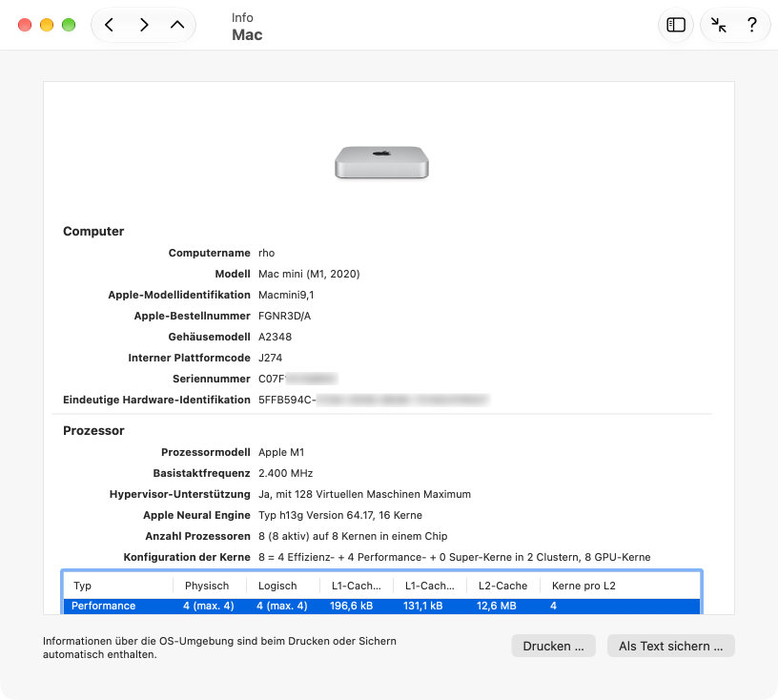Select the Performance row in the table
Screen dimensions: 778x700
coord(381,606)
